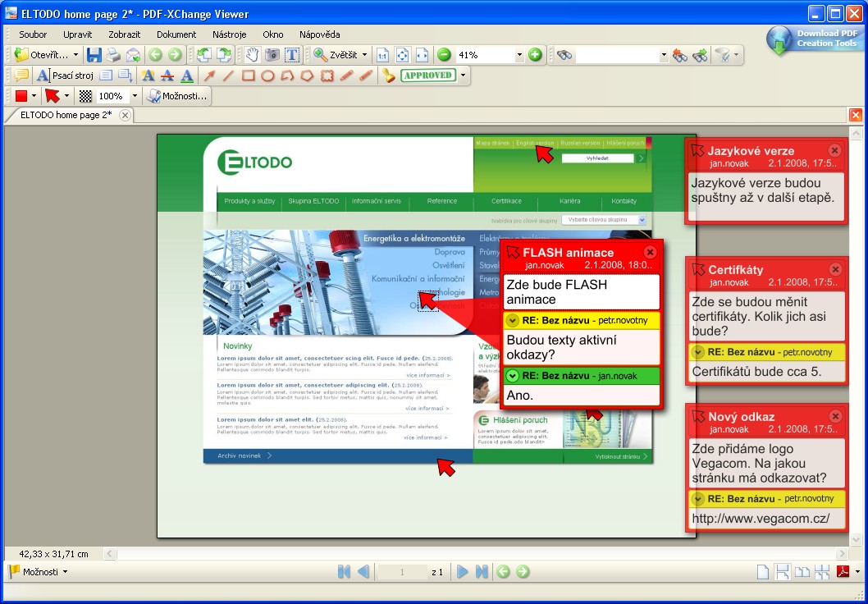Screen dimensions: 868x604
Task: Select the Eraser tool
Action: click(x=366, y=75)
